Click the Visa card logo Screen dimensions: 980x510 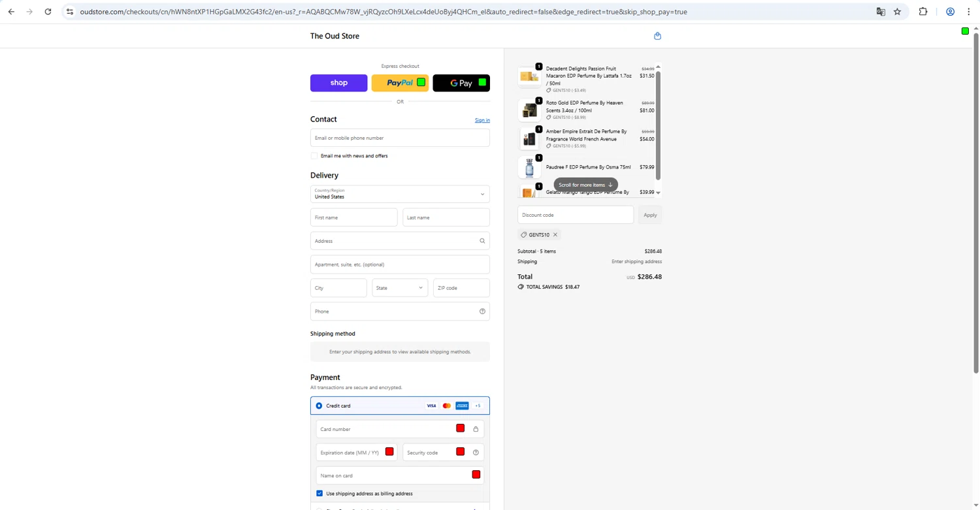(431, 406)
